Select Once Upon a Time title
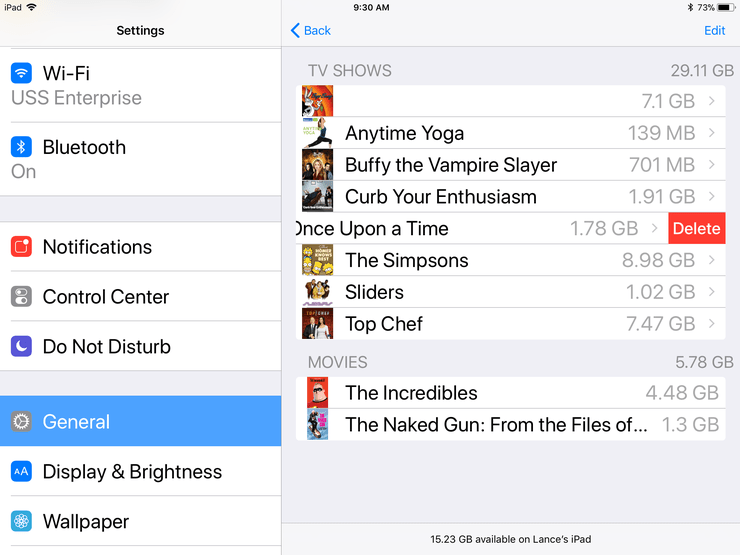The width and height of the screenshot is (740, 555). point(372,229)
